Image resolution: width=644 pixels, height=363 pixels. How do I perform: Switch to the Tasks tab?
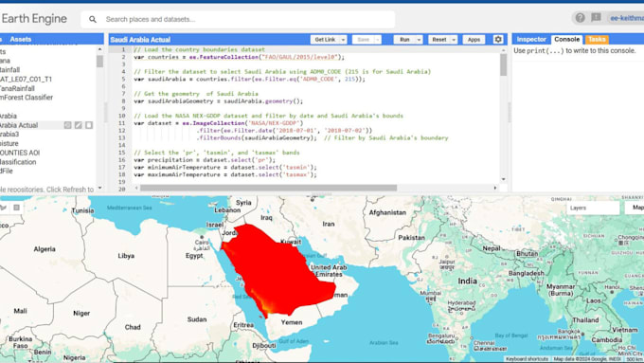click(597, 40)
